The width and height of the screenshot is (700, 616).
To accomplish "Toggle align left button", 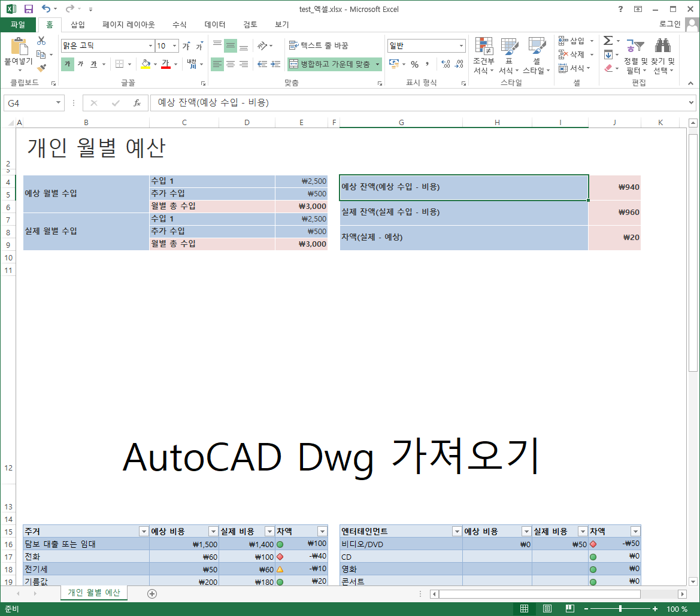I will coord(217,64).
